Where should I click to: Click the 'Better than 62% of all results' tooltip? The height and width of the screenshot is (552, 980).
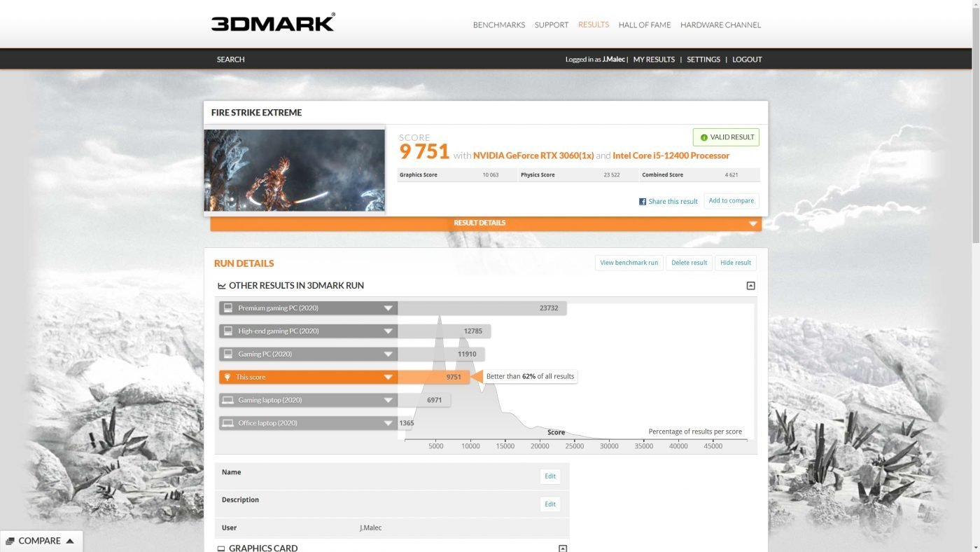coord(530,377)
